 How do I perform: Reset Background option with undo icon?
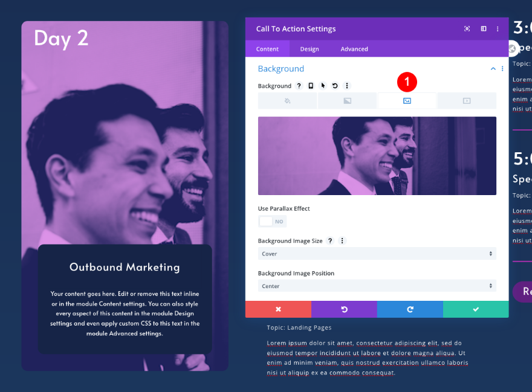click(335, 86)
